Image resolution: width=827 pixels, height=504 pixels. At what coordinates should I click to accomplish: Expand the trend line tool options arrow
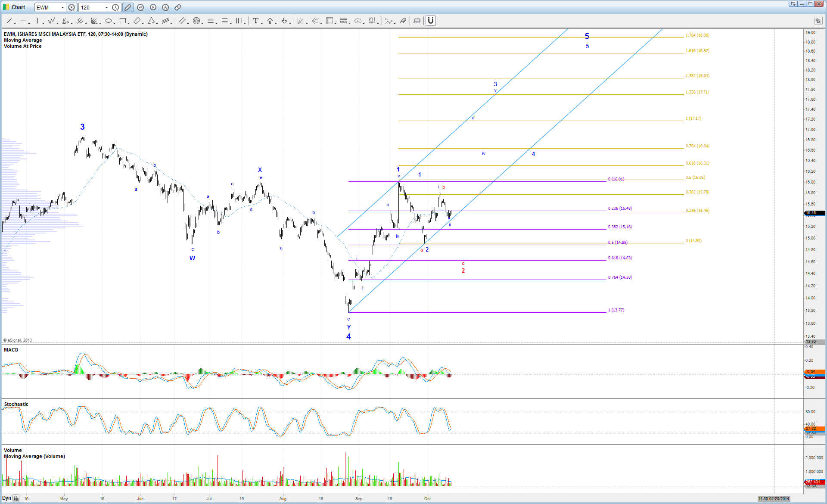(15, 22)
